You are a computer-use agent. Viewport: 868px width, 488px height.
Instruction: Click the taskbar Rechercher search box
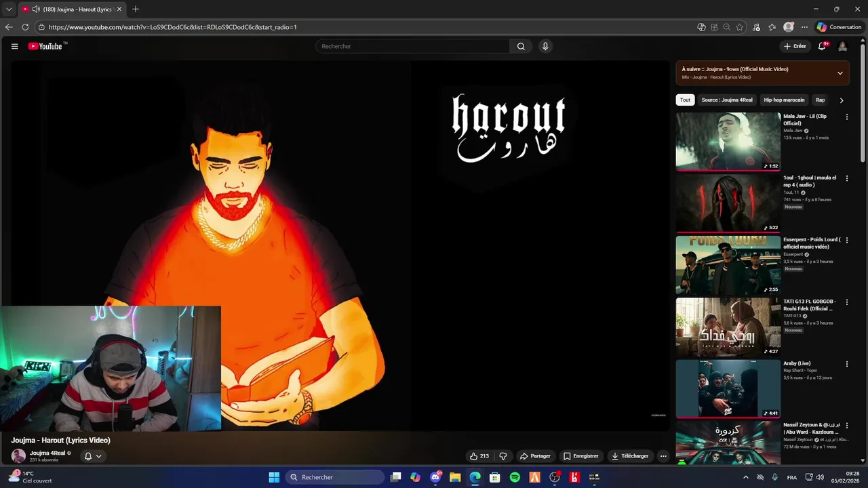click(335, 477)
